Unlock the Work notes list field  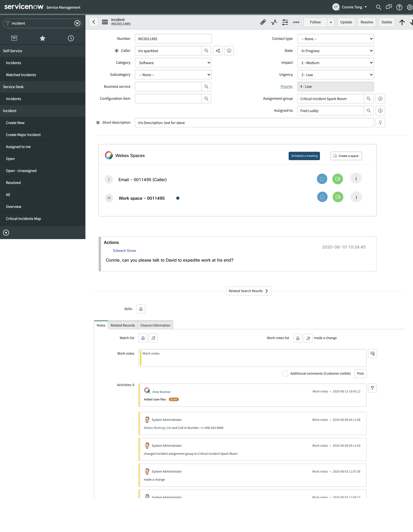(x=298, y=338)
